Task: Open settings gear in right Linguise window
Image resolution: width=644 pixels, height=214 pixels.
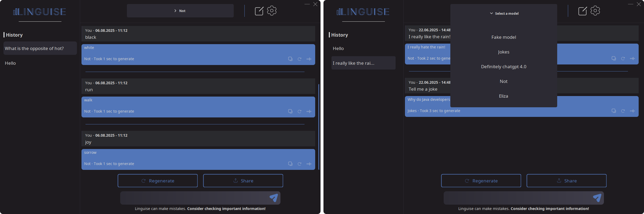Action: pos(595,11)
